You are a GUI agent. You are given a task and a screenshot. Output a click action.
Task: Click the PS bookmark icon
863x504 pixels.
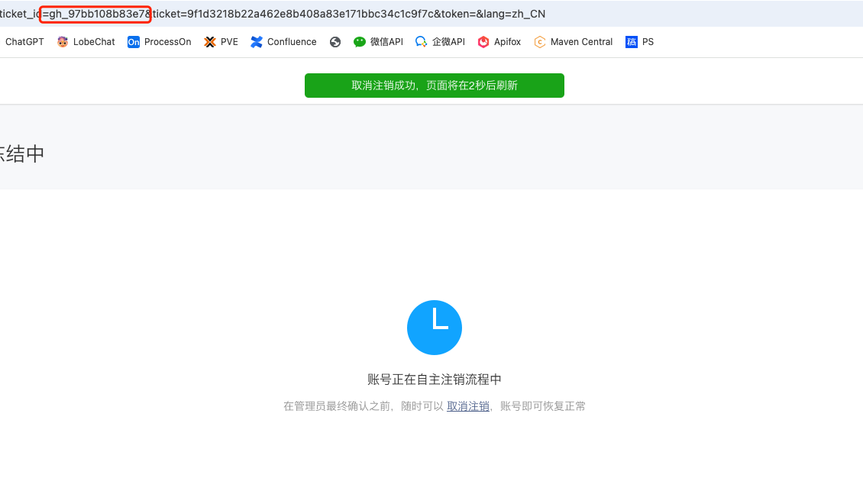pyautogui.click(x=632, y=42)
